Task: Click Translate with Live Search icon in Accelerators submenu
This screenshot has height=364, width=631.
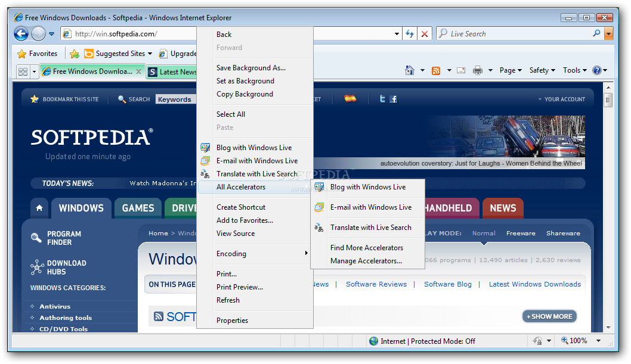Action: [319, 228]
